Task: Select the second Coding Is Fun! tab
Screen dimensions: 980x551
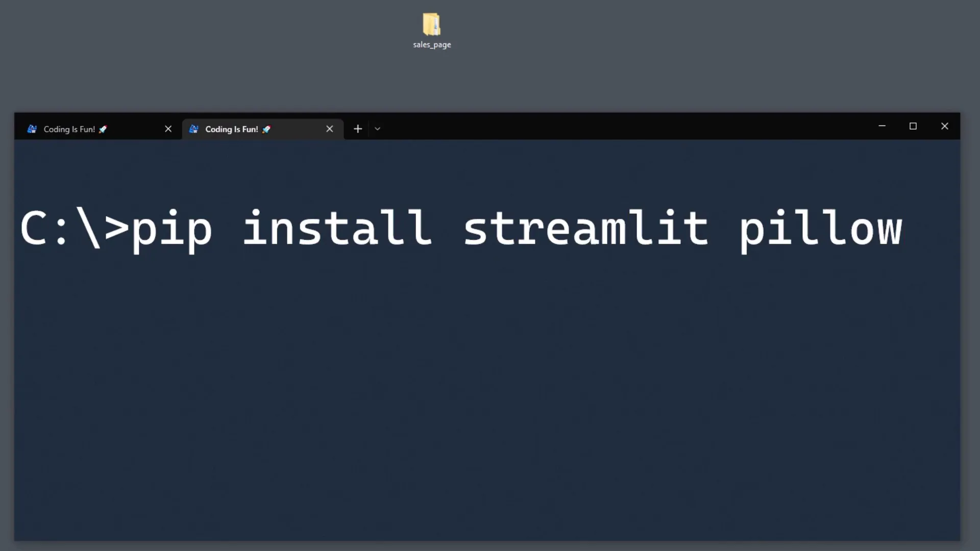Action: coord(231,129)
